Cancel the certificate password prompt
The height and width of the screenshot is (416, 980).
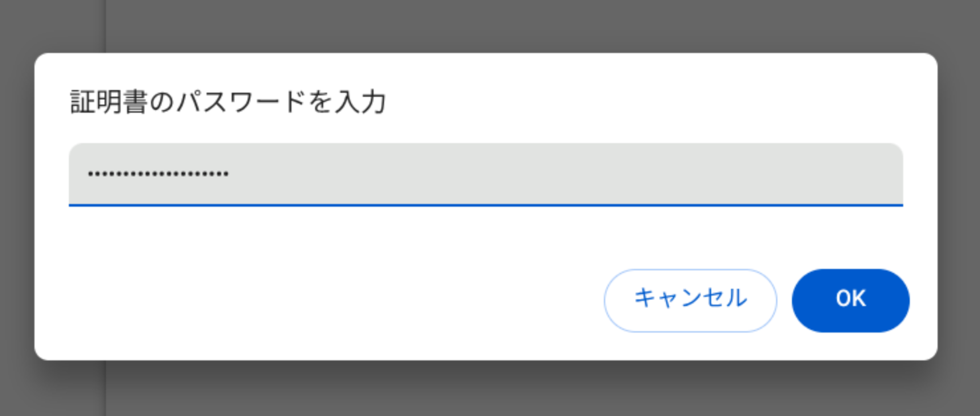(x=690, y=300)
